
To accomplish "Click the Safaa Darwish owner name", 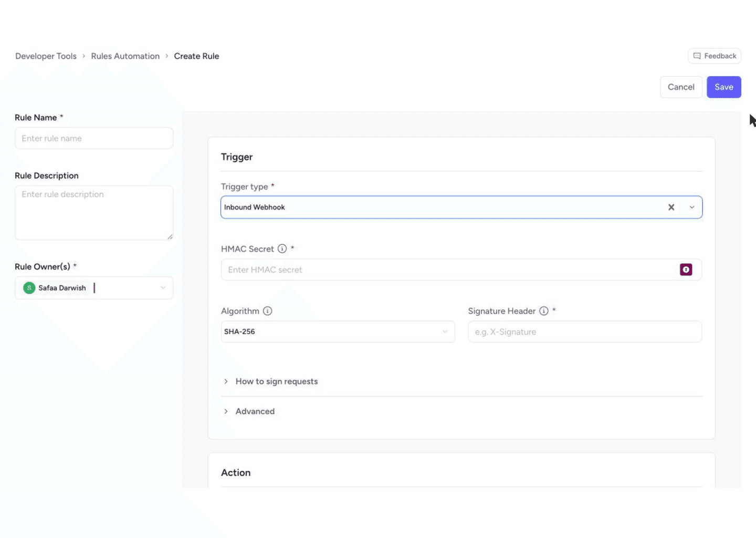I will [x=62, y=288].
